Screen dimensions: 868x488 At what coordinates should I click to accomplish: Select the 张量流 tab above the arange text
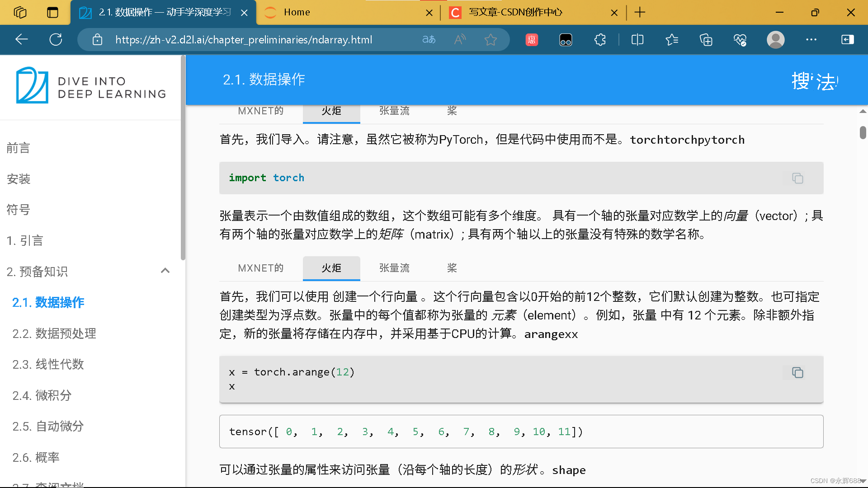pos(394,268)
